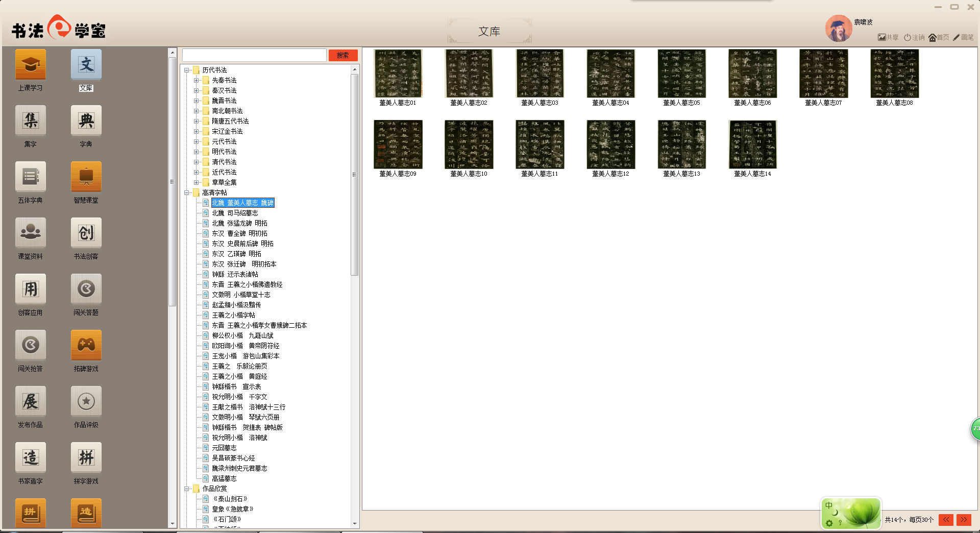980x533 pixels.
Task: Click the 共享 share icon
Action: click(x=888, y=37)
